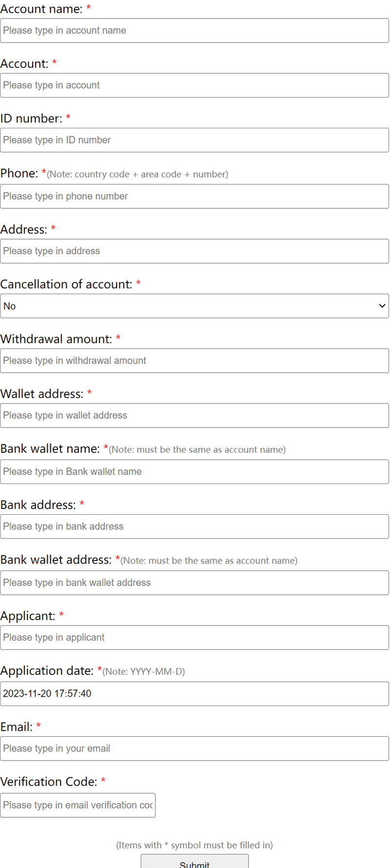Click the Phone field label text
Screen dimensions: 390x868
(19, 174)
